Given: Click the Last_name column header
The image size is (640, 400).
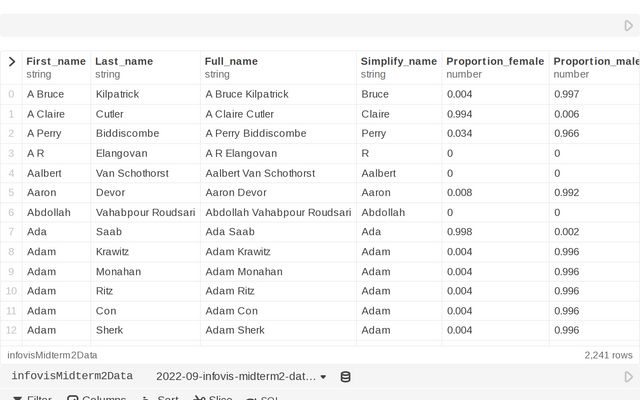Looking at the screenshot, I should tap(124, 61).
